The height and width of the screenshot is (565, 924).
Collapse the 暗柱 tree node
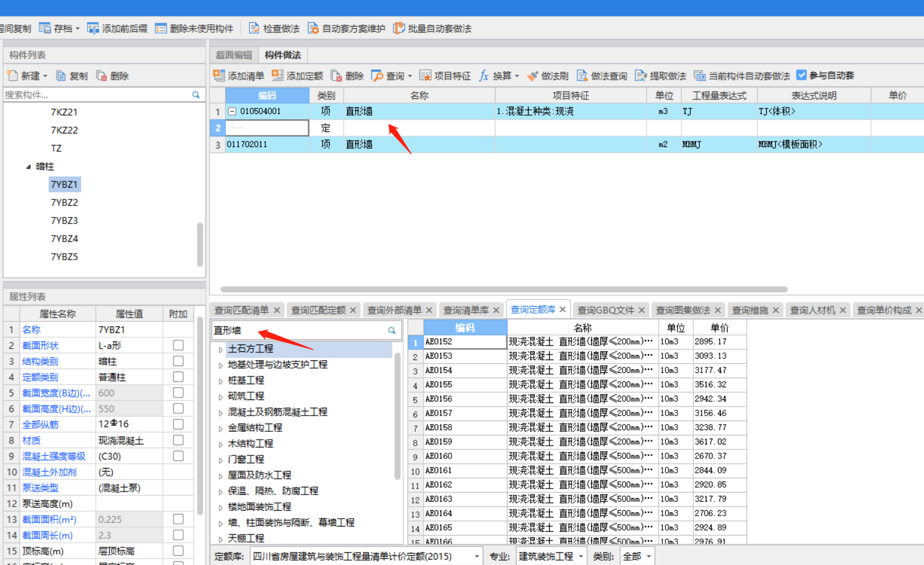[x=28, y=167]
